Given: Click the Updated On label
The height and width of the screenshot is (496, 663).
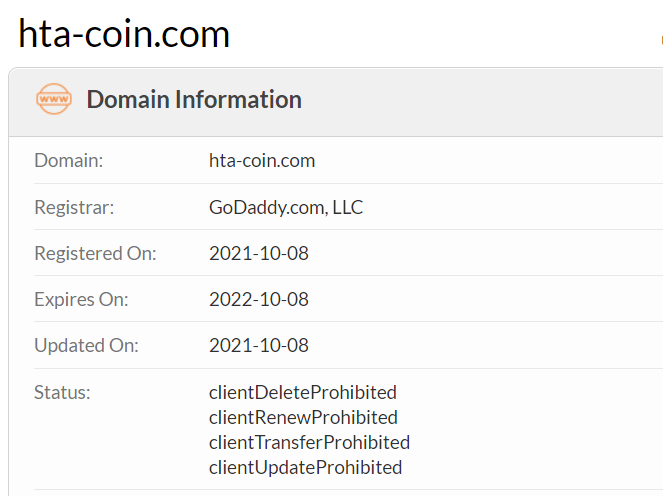Looking at the screenshot, I should pyautogui.click(x=86, y=345).
